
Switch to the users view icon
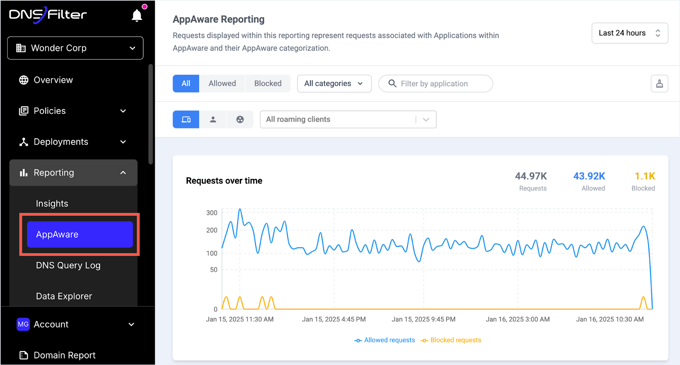click(213, 119)
